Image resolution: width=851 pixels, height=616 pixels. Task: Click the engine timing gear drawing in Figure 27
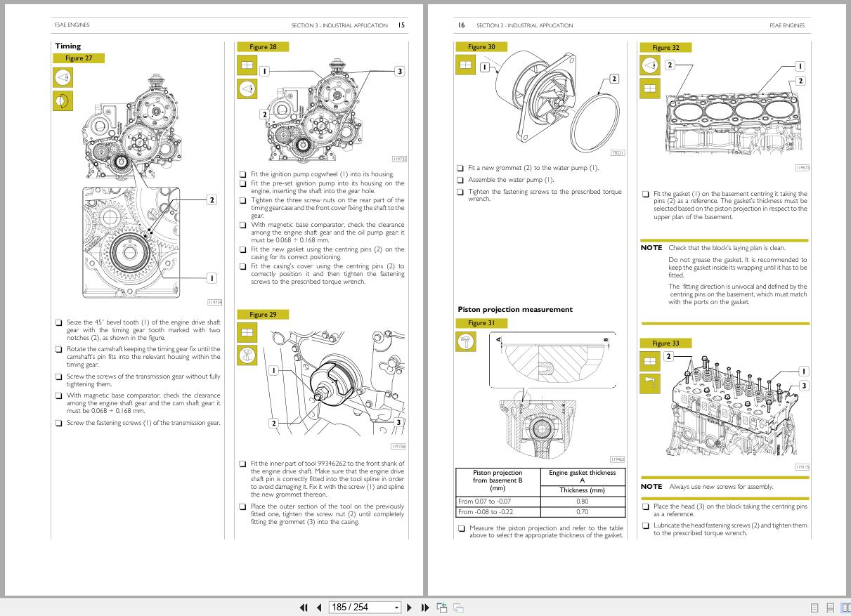[x=131, y=186]
